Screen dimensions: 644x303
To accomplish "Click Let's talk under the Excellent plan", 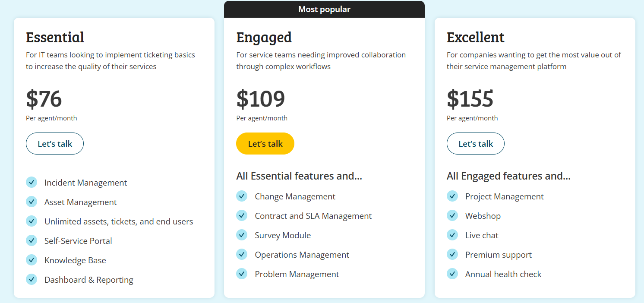I will tap(476, 144).
